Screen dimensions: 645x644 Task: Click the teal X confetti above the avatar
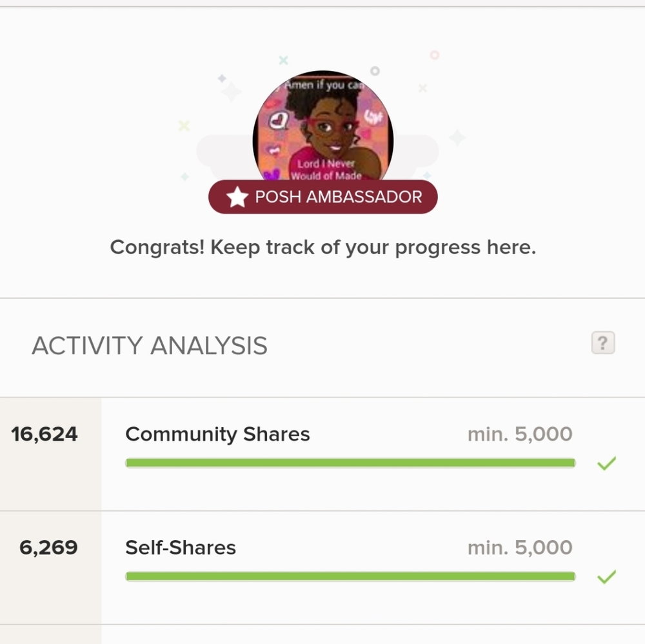(283, 60)
